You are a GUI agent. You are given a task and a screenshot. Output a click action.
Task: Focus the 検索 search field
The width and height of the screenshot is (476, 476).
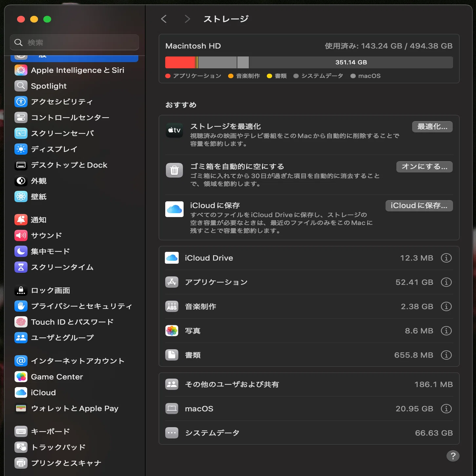[x=74, y=43]
